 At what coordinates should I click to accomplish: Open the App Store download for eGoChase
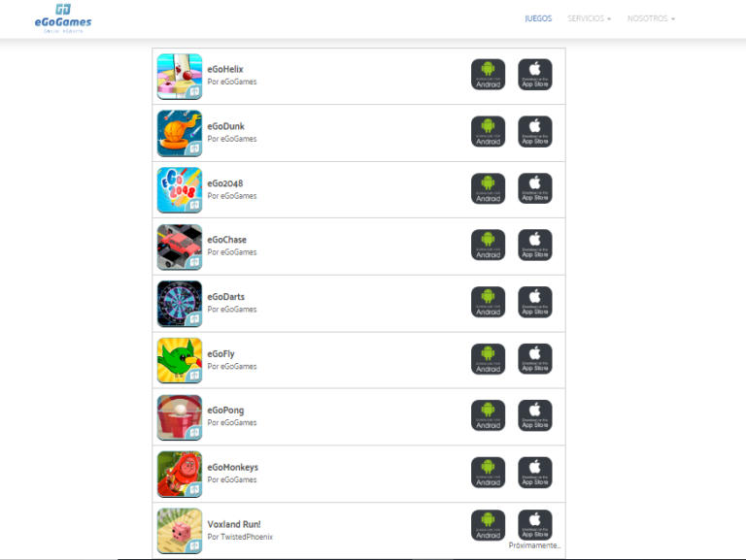pyautogui.click(x=535, y=246)
